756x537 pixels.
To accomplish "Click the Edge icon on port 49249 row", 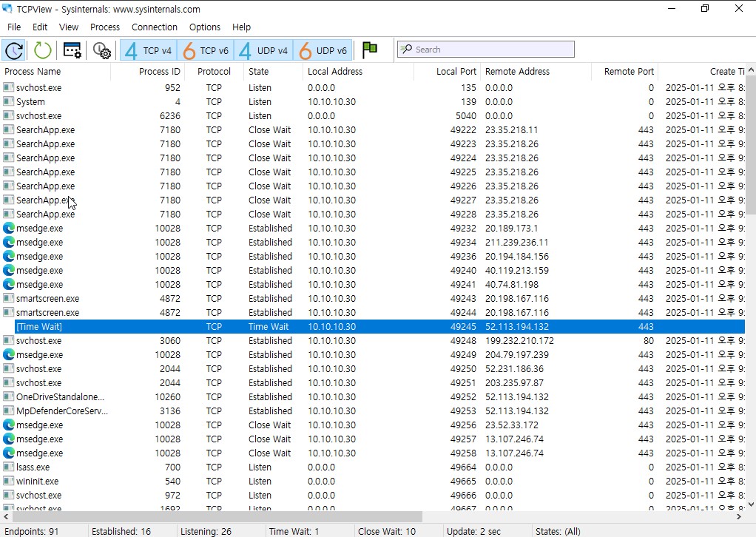I will click(8, 354).
